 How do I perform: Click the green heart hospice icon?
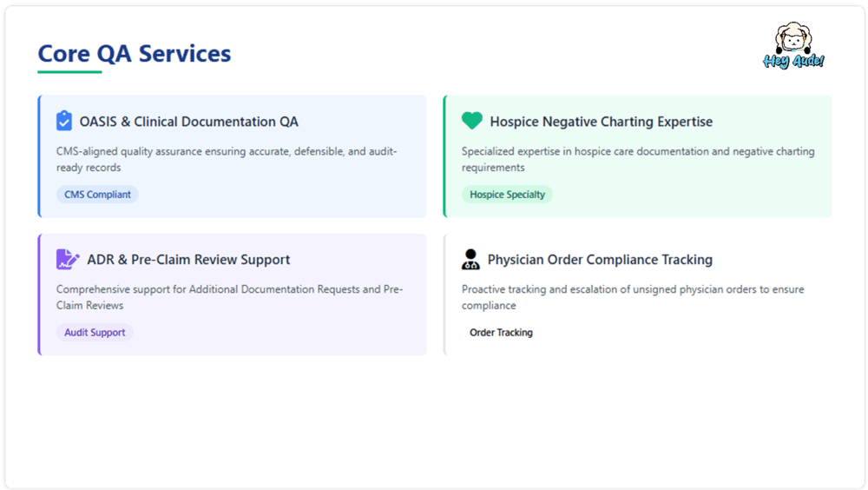coord(471,121)
